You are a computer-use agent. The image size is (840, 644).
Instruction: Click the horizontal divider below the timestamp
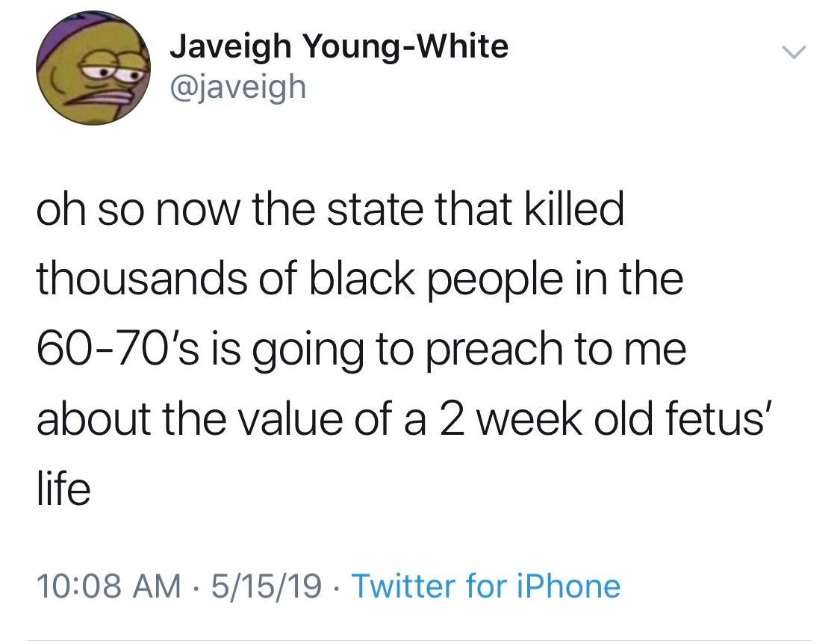click(x=420, y=640)
